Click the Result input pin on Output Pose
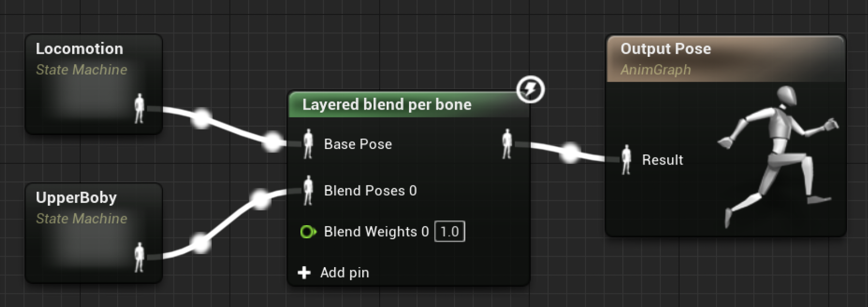Image resolution: width=868 pixels, height=307 pixels. [x=626, y=160]
